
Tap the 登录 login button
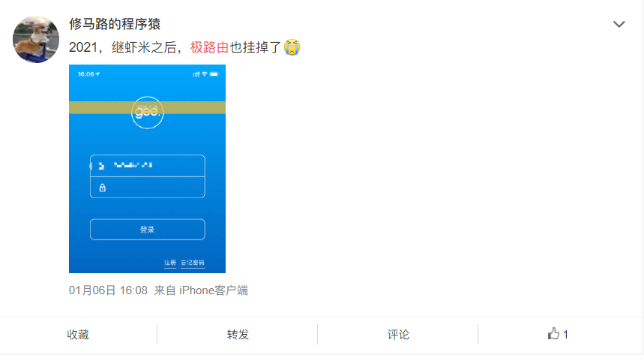148,230
